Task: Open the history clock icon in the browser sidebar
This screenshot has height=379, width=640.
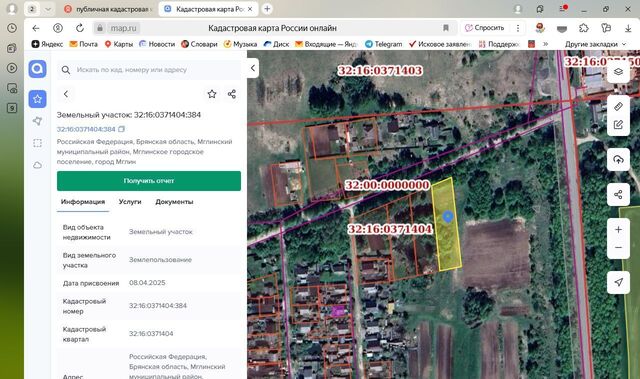Action: [12, 28]
